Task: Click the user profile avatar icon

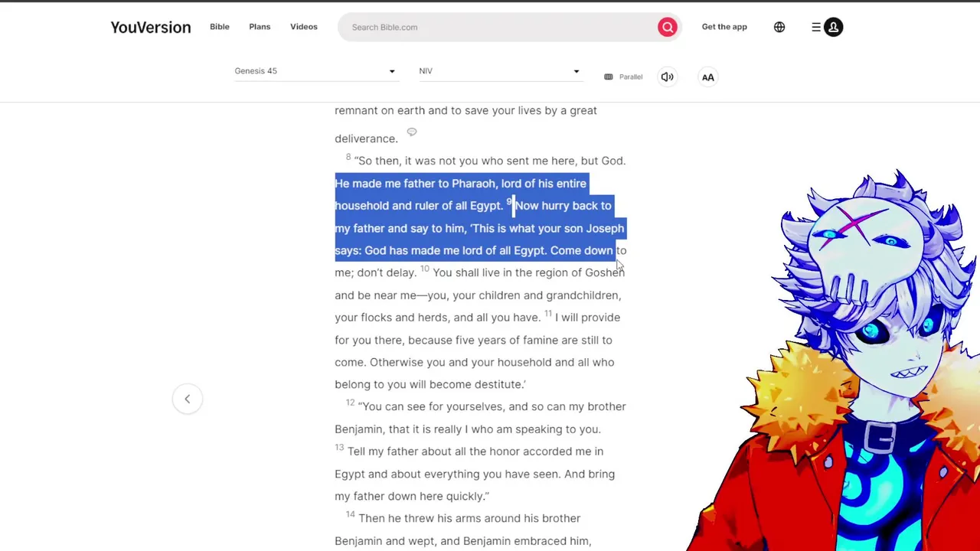Action: pos(834,28)
